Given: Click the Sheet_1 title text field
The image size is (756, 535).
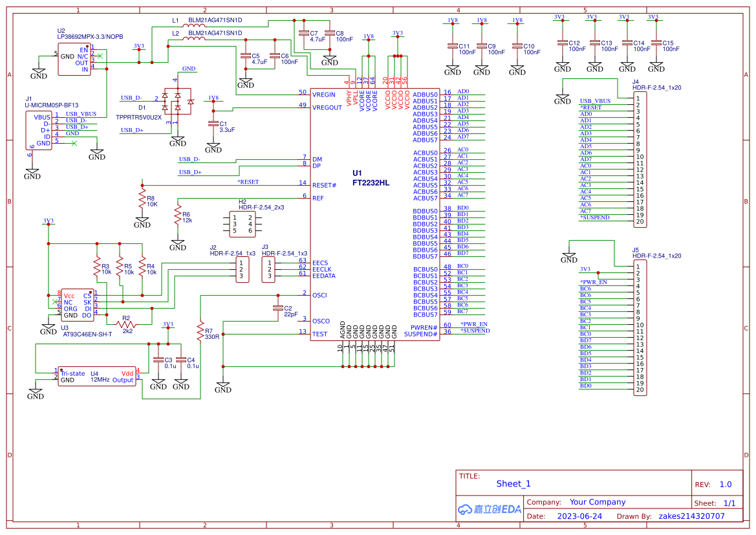Looking at the screenshot, I should tap(513, 483).
